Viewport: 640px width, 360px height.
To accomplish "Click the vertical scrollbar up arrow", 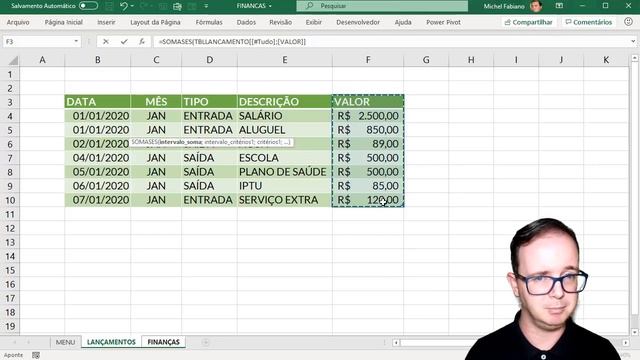I will [635, 58].
